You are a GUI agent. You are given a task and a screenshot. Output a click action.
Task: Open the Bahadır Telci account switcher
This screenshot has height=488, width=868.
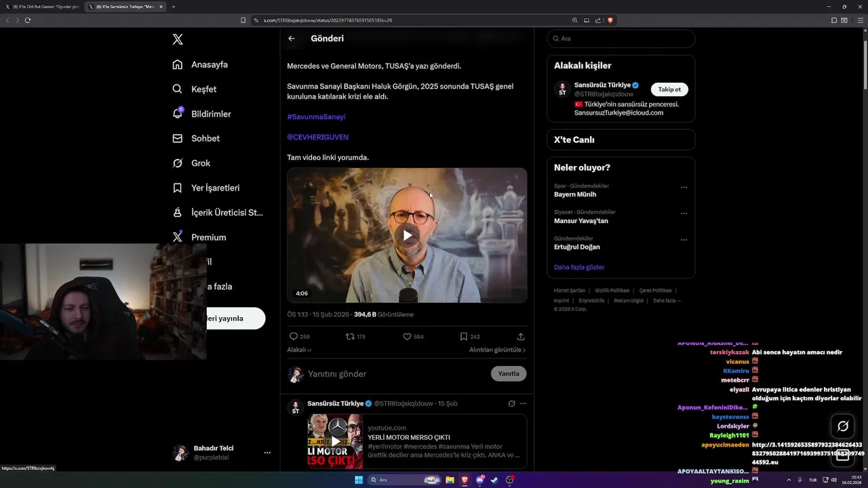pos(222,453)
